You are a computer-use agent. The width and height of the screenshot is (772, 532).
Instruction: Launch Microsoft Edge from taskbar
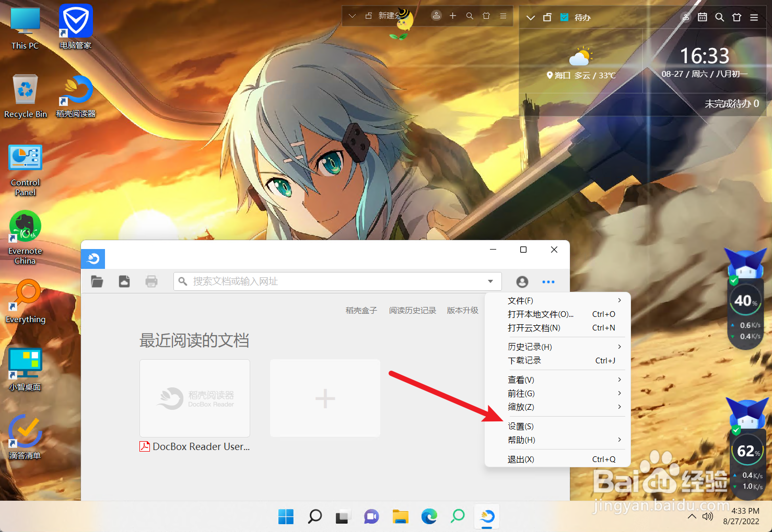click(x=429, y=516)
